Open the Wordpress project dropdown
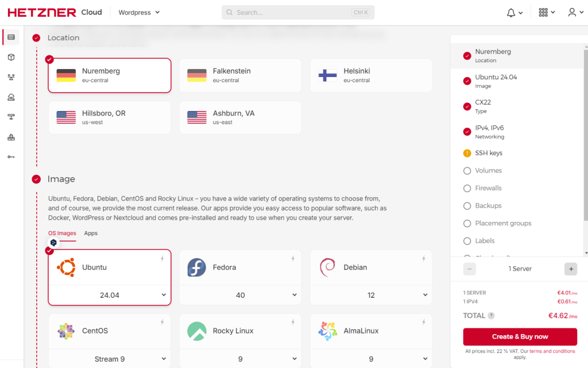The image size is (588, 368). click(x=139, y=13)
